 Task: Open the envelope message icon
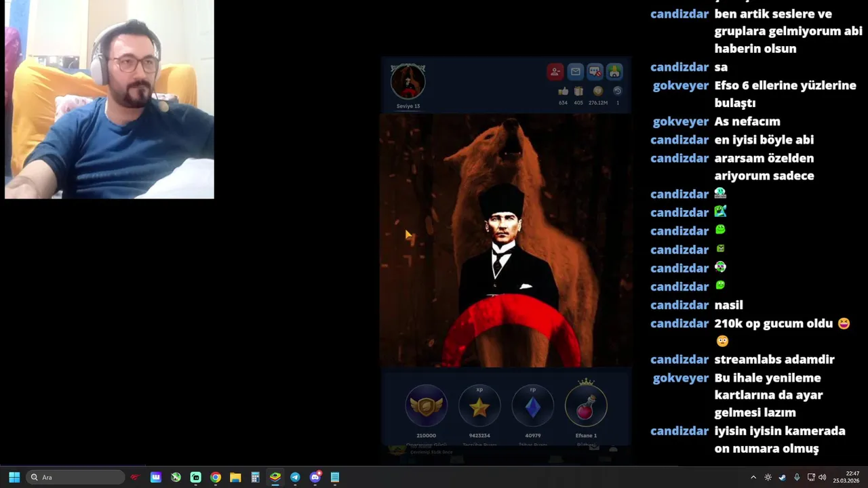[x=575, y=72]
